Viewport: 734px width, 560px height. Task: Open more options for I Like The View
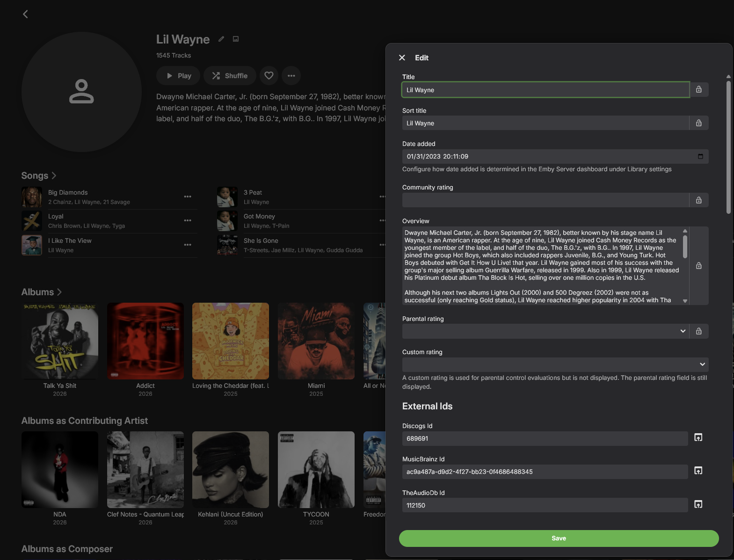188,245
